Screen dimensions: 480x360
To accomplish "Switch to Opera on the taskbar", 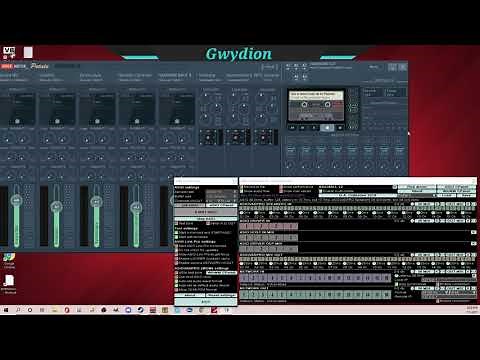I will 67,310.
